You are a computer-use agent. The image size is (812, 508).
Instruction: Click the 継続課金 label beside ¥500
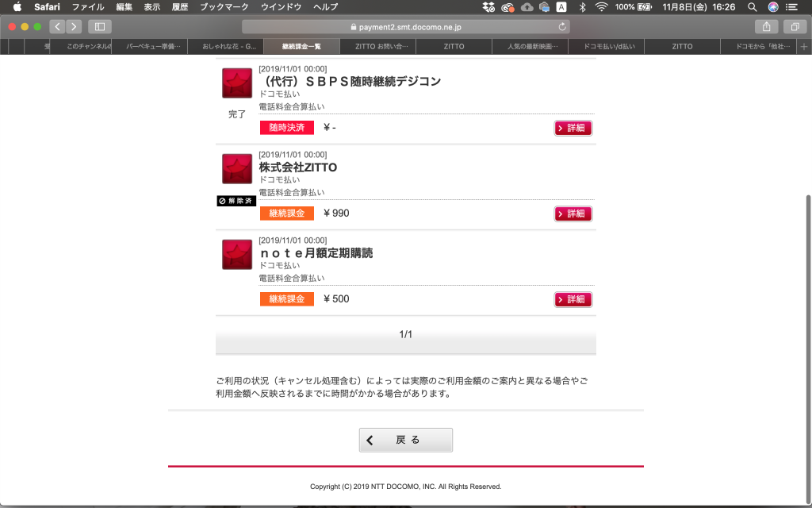(287, 298)
